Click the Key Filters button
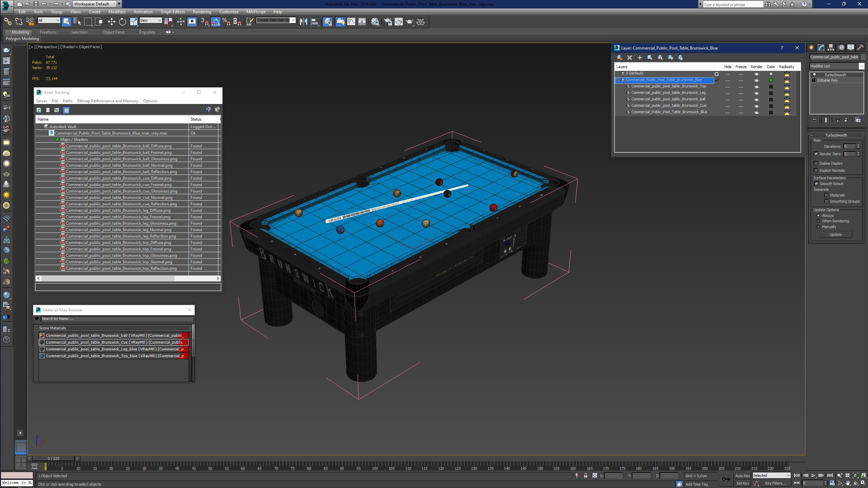 coord(775,483)
